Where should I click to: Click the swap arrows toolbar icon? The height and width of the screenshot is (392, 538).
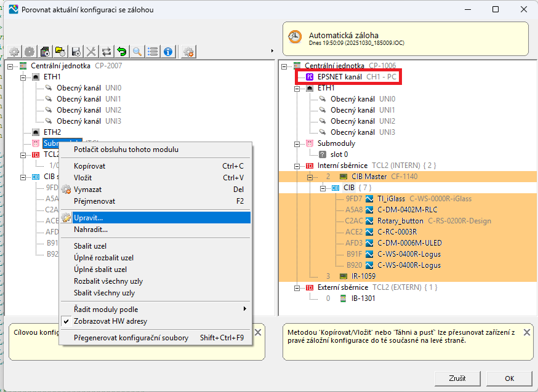pos(106,52)
